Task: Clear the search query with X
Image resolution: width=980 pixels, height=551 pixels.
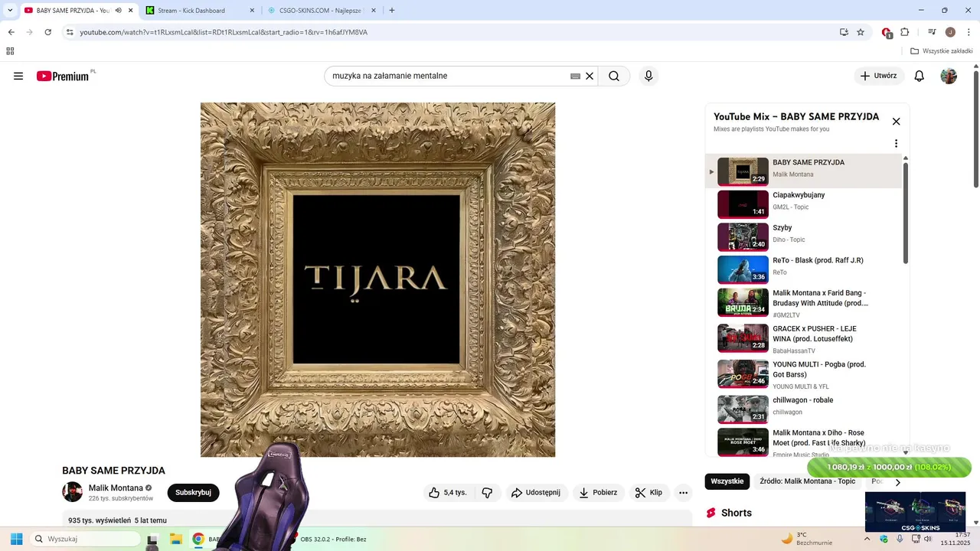Action: [590, 76]
